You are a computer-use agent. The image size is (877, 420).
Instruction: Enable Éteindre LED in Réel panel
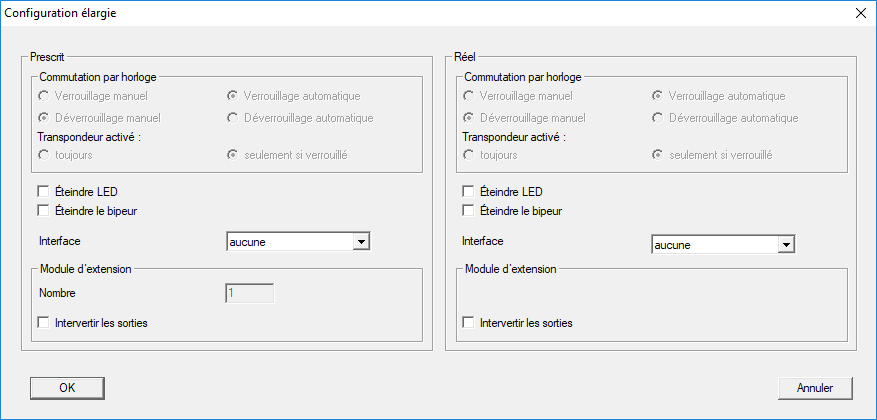(468, 192)
